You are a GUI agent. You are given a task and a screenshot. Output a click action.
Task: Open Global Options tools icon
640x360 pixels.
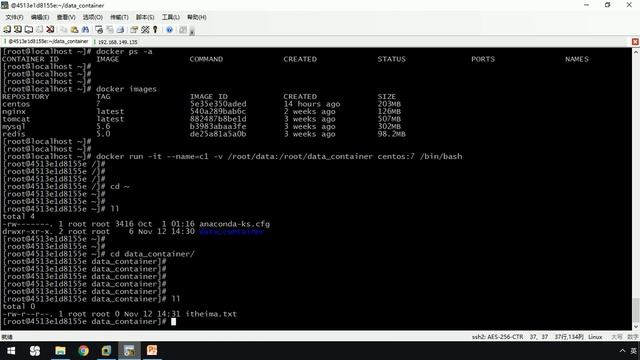(x=145, y=29)
